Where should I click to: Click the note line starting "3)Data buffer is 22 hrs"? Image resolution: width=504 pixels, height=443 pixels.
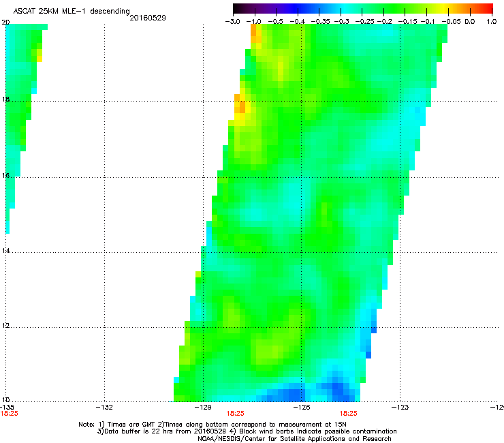point(247,431)
